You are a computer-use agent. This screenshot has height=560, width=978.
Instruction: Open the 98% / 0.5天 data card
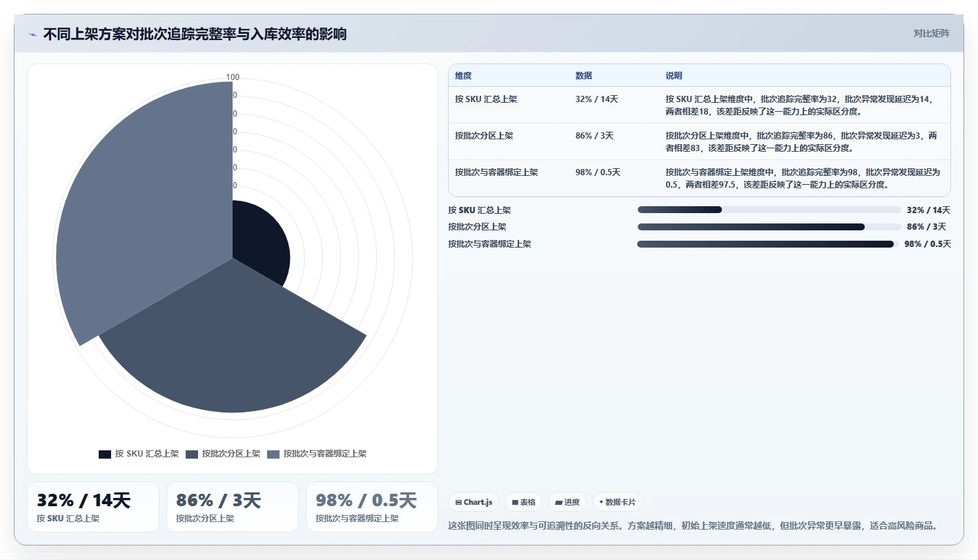pos(372,507)
